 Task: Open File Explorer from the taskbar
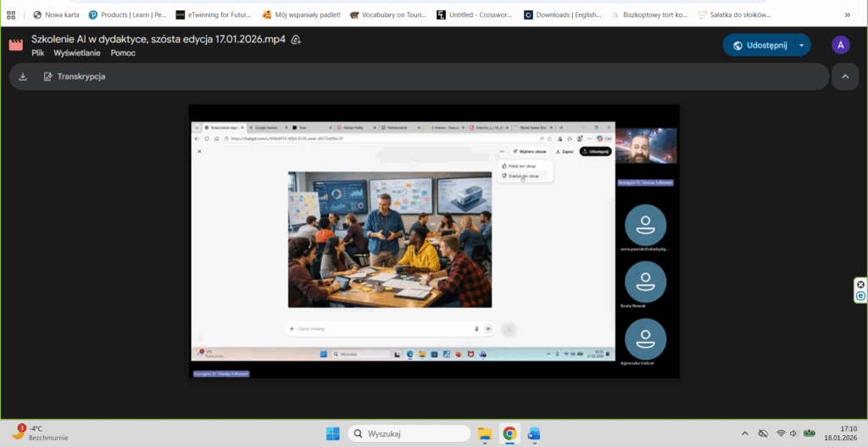click(485, 433)
